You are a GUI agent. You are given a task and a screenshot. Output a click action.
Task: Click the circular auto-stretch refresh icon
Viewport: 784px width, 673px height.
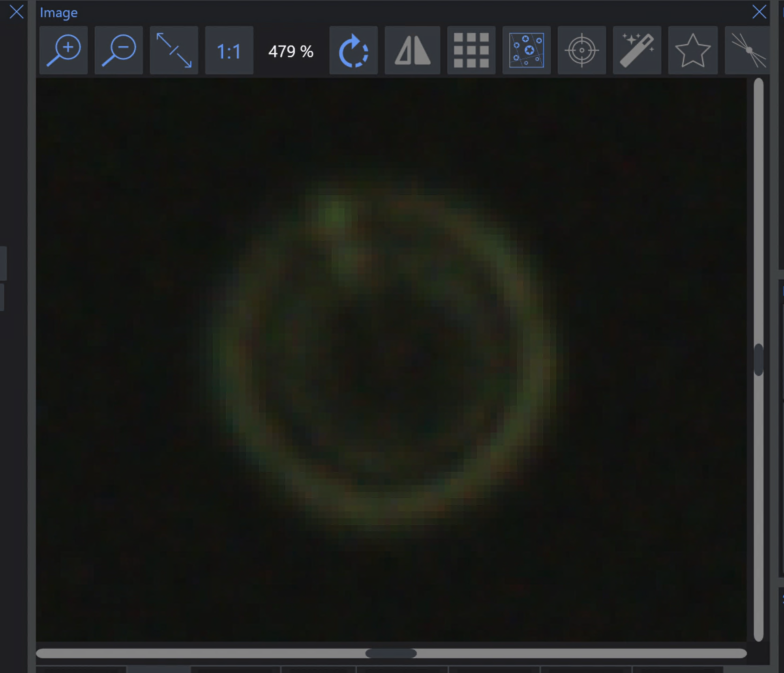coord(353,50)
